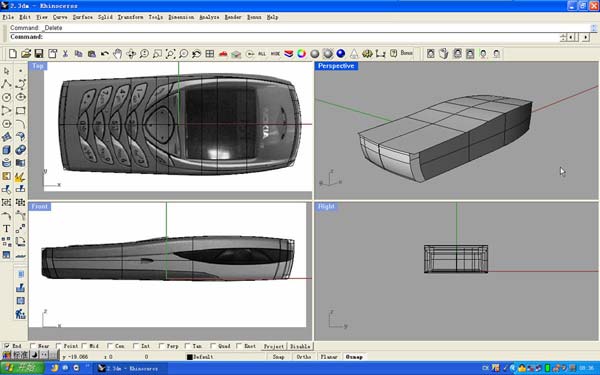Select the Box solid tool
Image resolution: width=600 pixels, height=375 pixels.
pyautogui.click(x=7, y=150)
